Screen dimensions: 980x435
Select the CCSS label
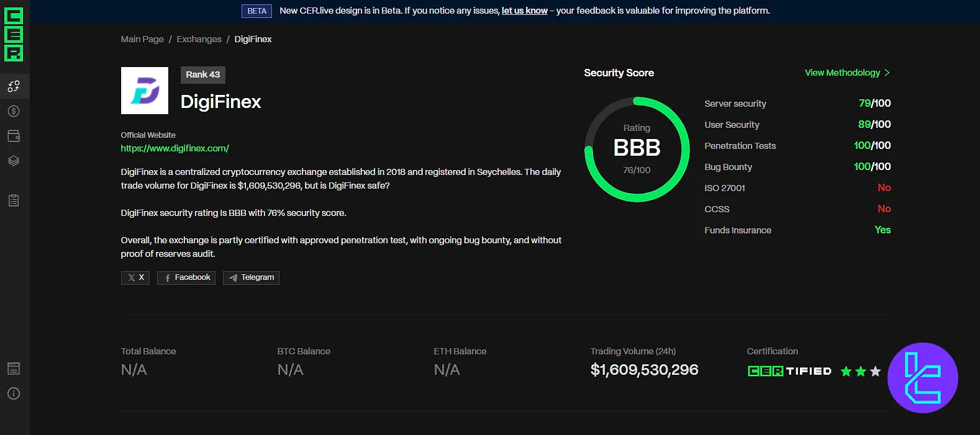click(717, 209)
